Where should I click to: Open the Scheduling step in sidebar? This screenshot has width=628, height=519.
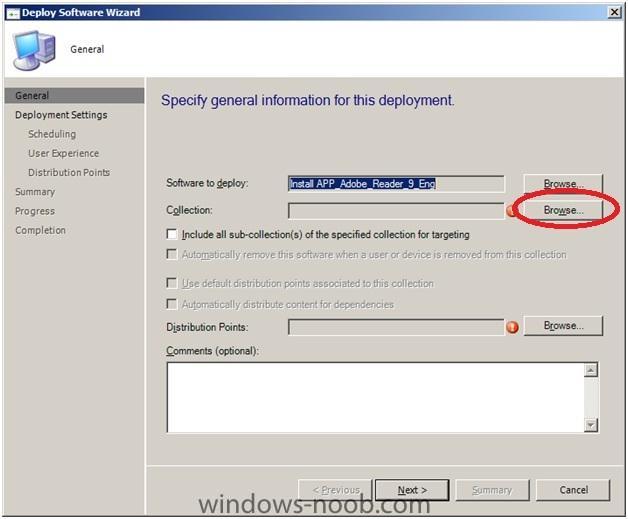point(52,134)
